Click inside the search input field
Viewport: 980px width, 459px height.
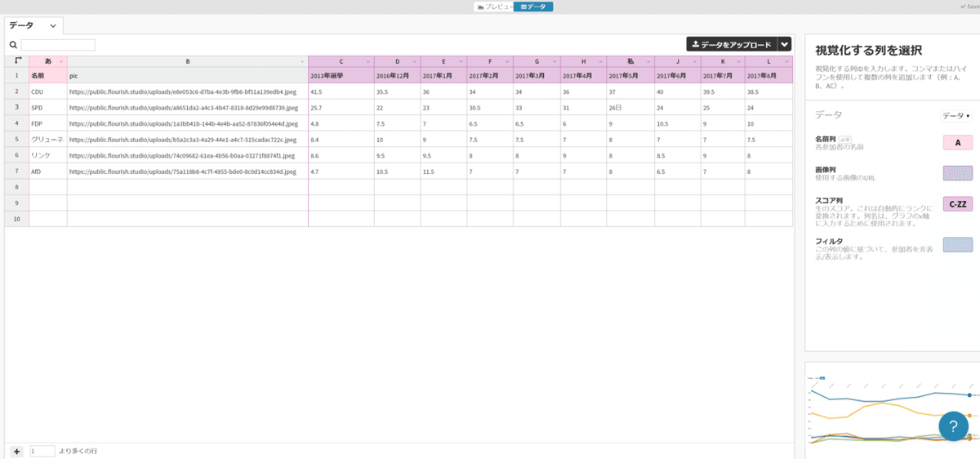tap(58, 45)
